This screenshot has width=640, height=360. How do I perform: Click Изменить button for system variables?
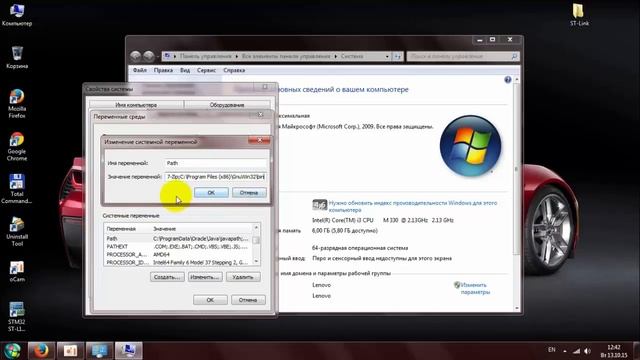205,277
